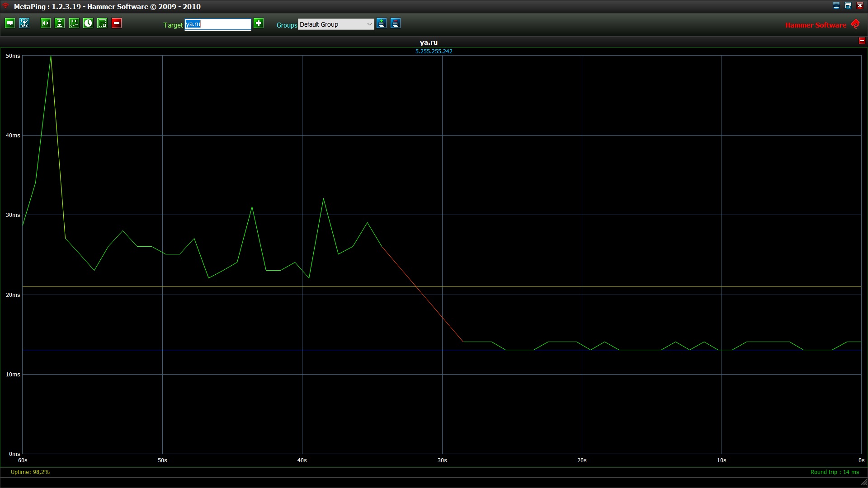Close the ya.ru graph panel
Viewport: 868px width, 488px height.
pyautogui.click(x=862, y=41)
